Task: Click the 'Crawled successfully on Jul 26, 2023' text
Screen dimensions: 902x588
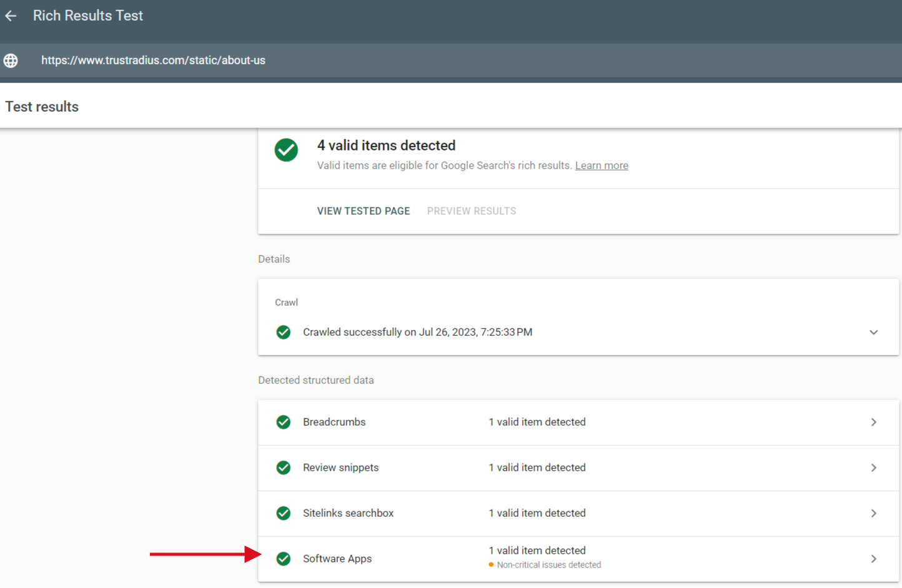Action: click(x=417, y=332)
